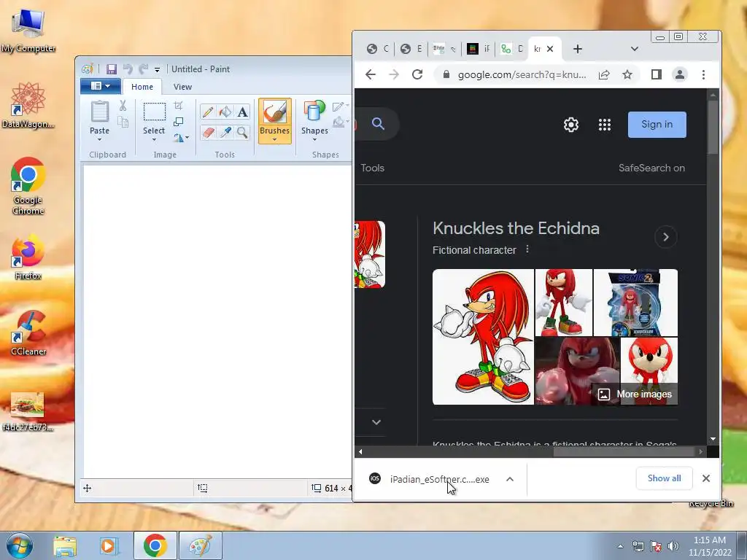Bookmark this page with the star icon

coord(627,75)
